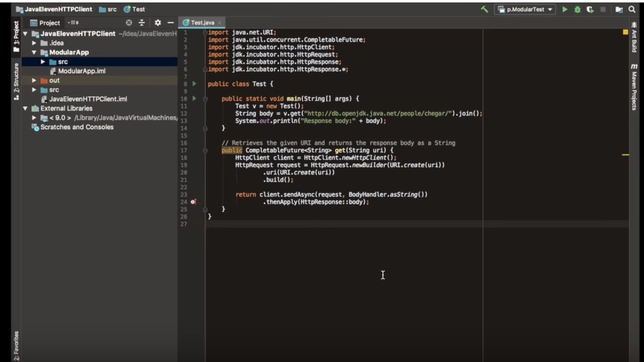Click the yellow inspection indicator square above the scrollbar
Image resolution: width=644 pixels, height=362 pixels.
tap(625, 32)
